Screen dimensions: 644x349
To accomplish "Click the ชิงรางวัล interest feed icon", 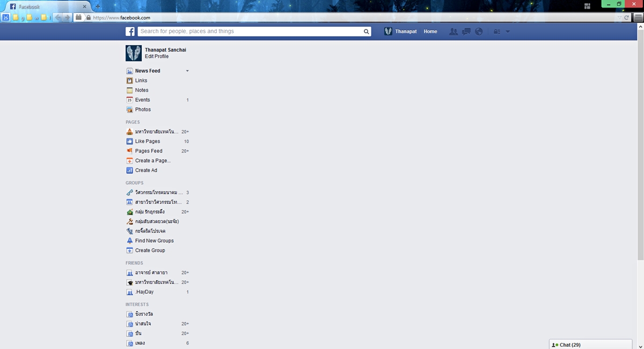I will click(x=129, y=314).
